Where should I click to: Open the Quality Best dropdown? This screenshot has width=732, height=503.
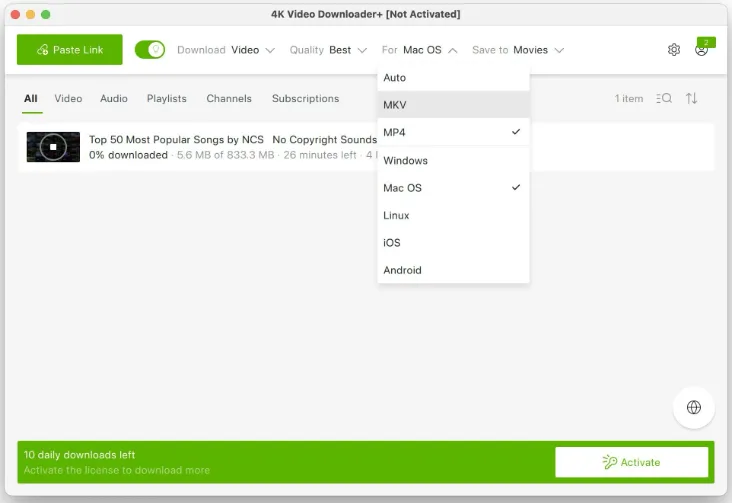click(x=328, y=50)
